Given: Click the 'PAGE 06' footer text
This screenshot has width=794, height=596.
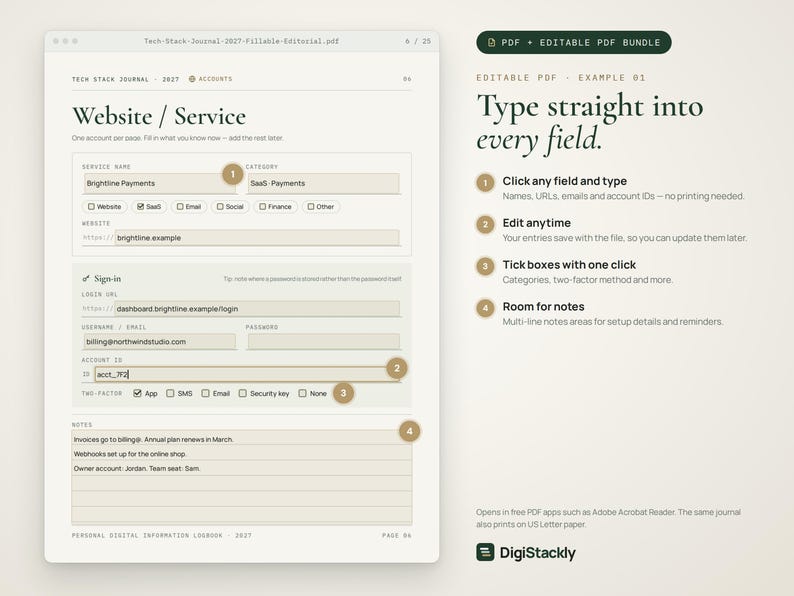Looking at the screenshot, I should click(x=396, y=535).
